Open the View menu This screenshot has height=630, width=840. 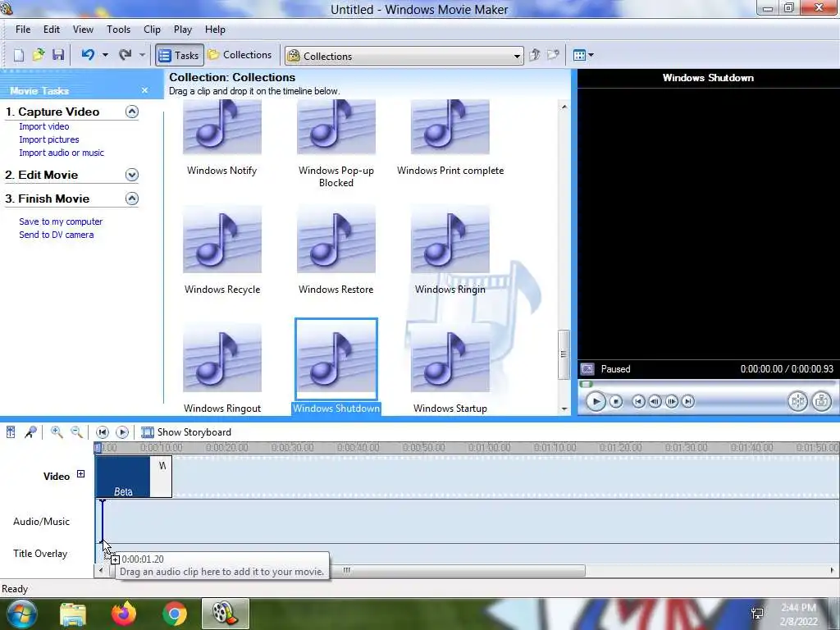(x=83, y=30)
